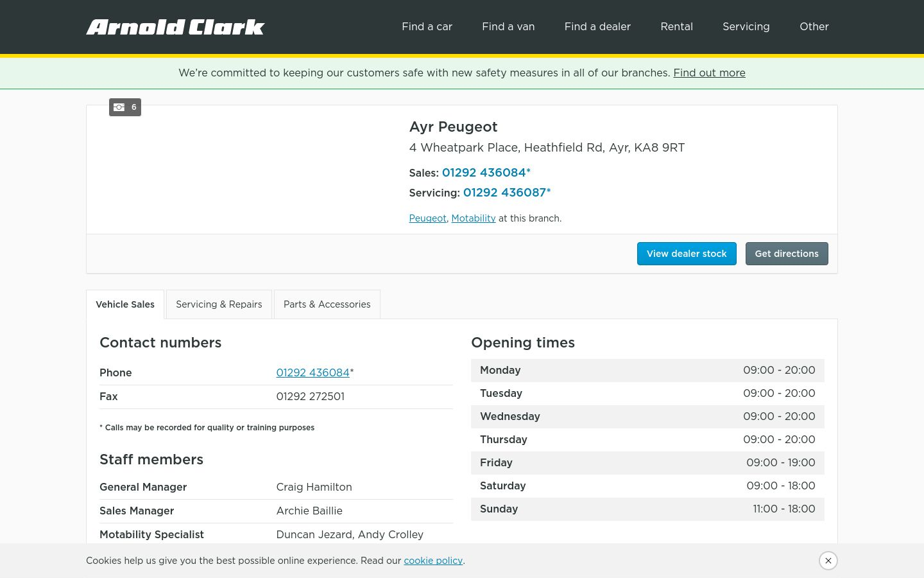The width and height of the screenshot is (924, 578).
Task: Click Motability Specialist names Duncan Jezard, Andy Crolley
Action: point(350,535)
